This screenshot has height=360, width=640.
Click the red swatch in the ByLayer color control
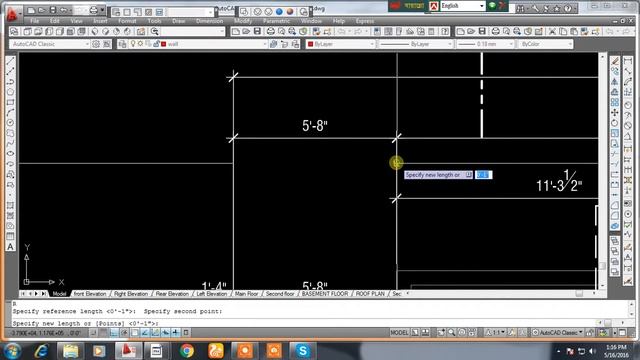[311, 44]
